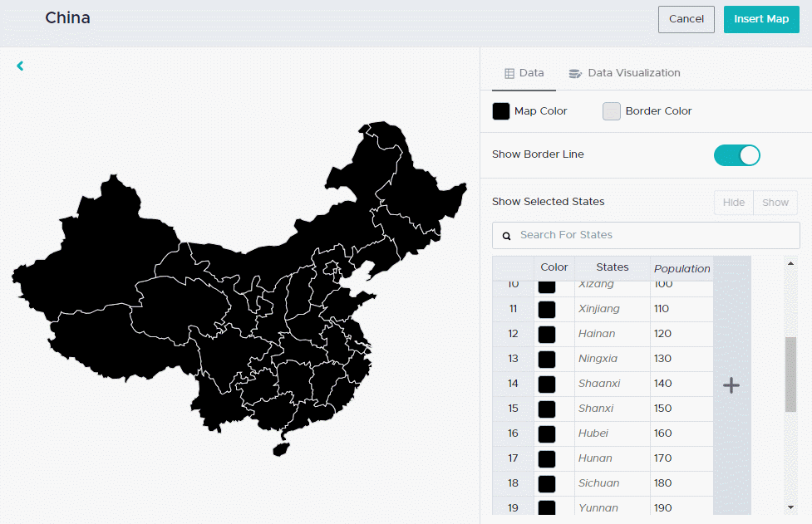The width and height of the screenshot is (812, 524).
Task: Change the color swatch for Hunan
Action: pos(547,458)
